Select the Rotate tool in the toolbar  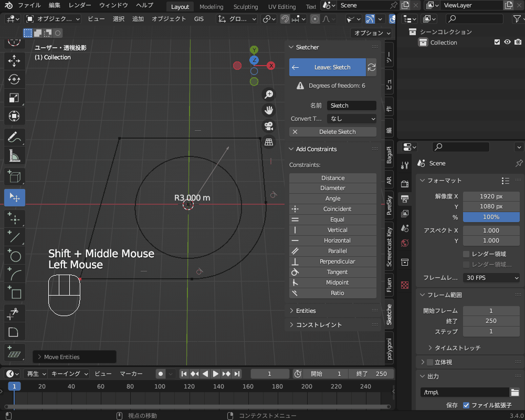pos(14,79)
